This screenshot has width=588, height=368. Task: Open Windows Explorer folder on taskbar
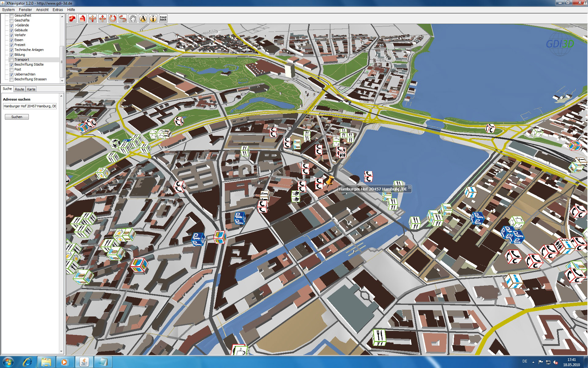pos(46,362)
